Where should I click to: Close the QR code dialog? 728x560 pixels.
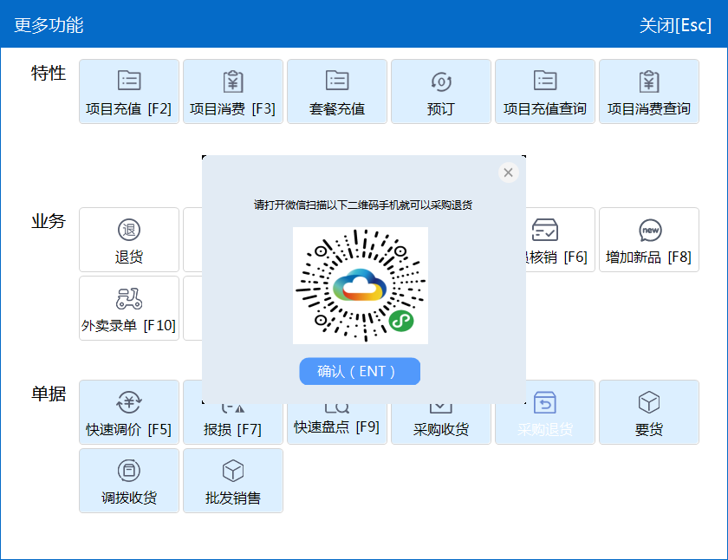point(509,173)
